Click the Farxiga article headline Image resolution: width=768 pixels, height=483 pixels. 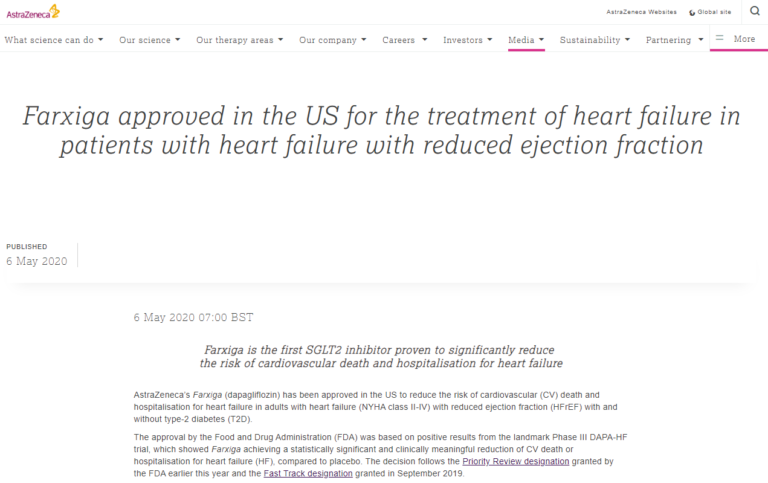pyautogui.click(x=383, y=130)
